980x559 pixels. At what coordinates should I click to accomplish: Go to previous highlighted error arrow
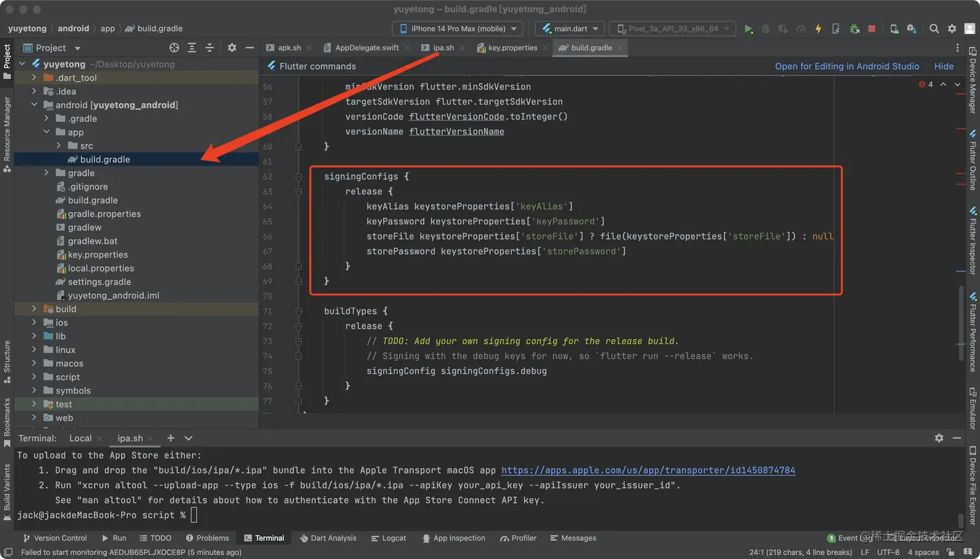[x=943, y=84]
